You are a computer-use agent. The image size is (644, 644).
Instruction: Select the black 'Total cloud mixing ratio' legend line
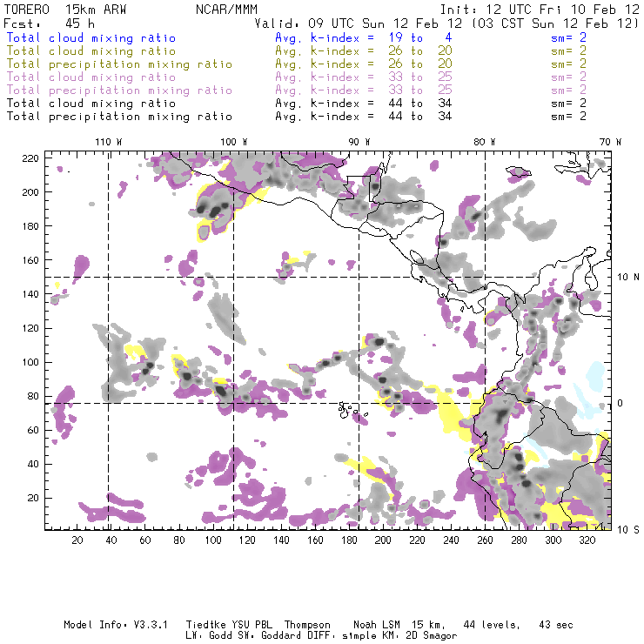pyautogui.click(x=91, y=103)
